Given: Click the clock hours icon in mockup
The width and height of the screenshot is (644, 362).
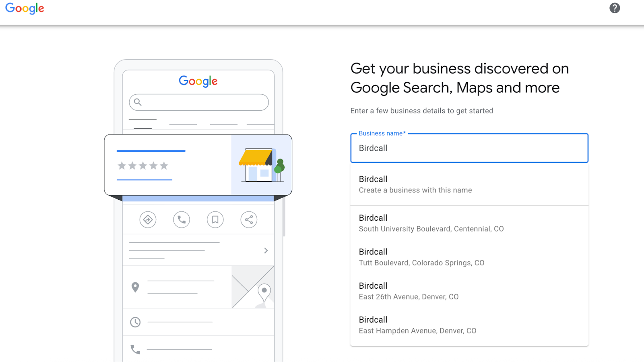Looking at the screenshot, I should pyautogui.click(x=135, y=322).
